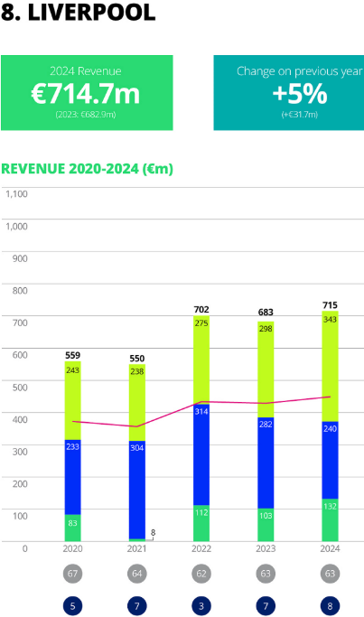Image resolution: width=364 pixels, height=617 pixels.
Task: Click the 400 axis label
Action: (20, 419)
